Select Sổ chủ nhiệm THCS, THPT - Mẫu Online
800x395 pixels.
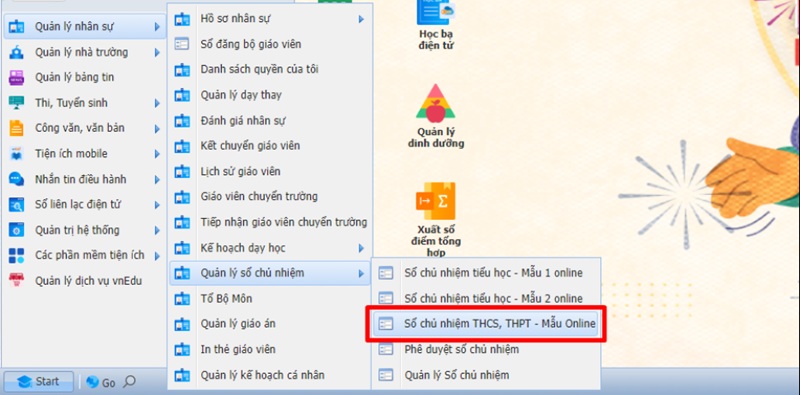(486, 324)
